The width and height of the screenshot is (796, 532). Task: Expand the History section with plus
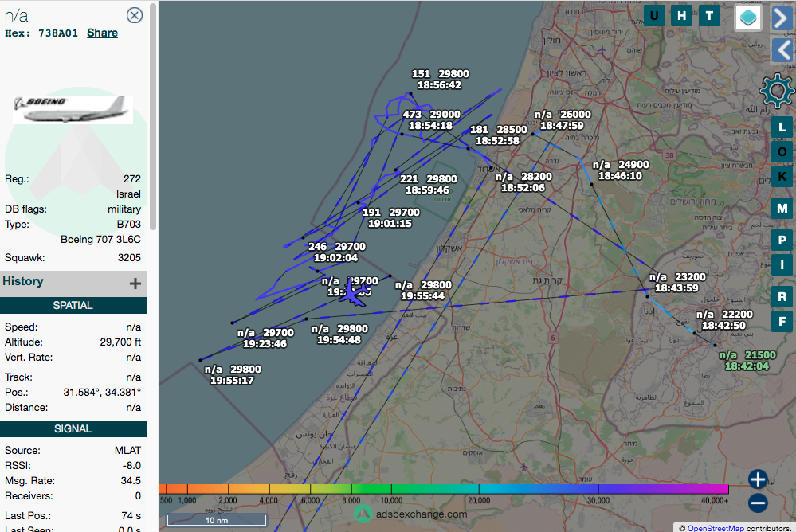[x=135, y=284]
